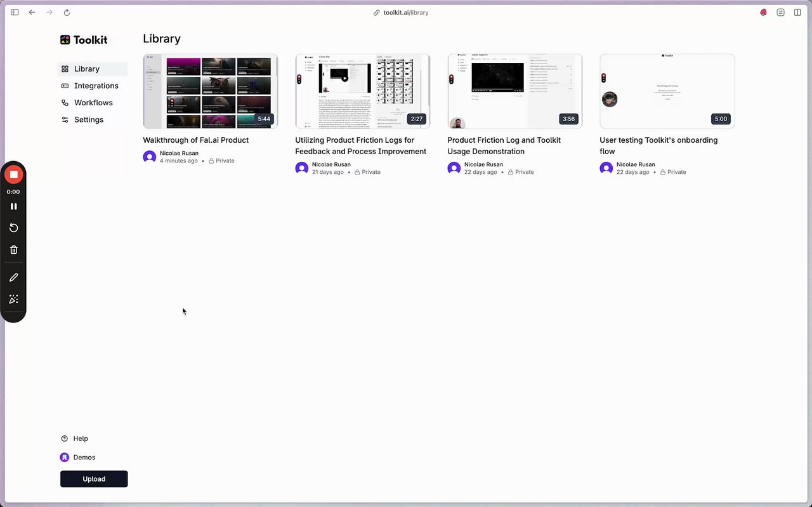Open Utilizing Product Friction Logs thumbnail
This screenshot has height=507, width=812.
(x=363, y=91)
